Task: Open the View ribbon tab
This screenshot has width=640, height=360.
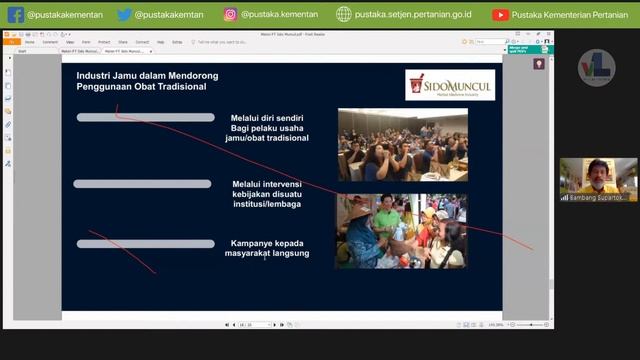Action: 70,42
